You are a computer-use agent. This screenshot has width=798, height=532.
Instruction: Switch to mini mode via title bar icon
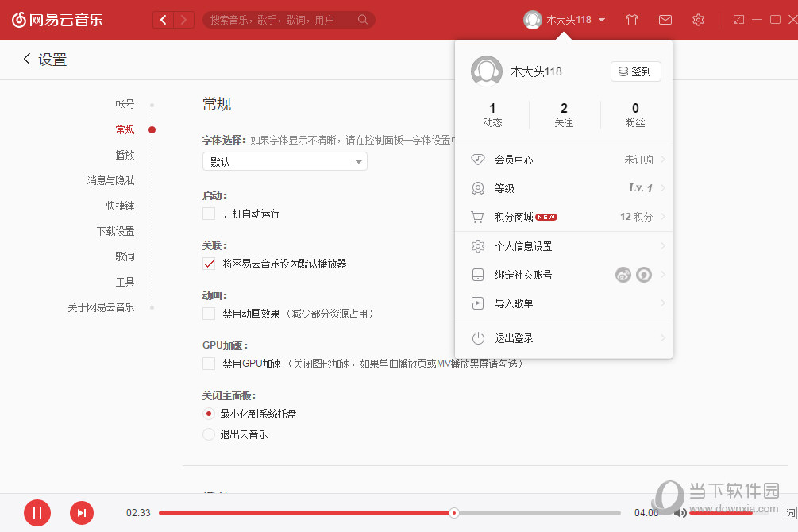[x=738, y=19]
